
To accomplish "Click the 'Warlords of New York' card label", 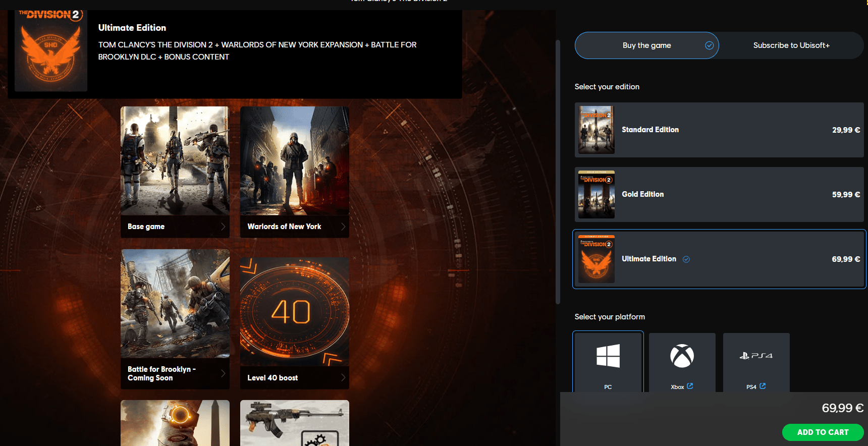I will tap(284, 227).
